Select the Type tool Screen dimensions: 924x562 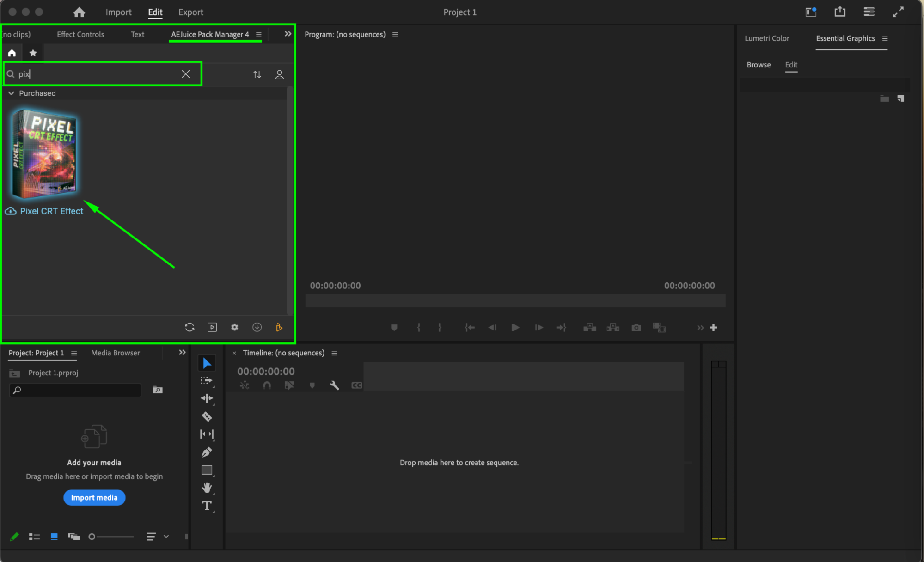tap(207, 506)
